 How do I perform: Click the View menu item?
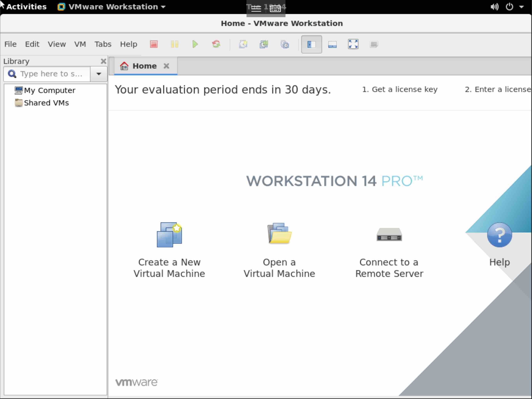[x=56, y=44]
